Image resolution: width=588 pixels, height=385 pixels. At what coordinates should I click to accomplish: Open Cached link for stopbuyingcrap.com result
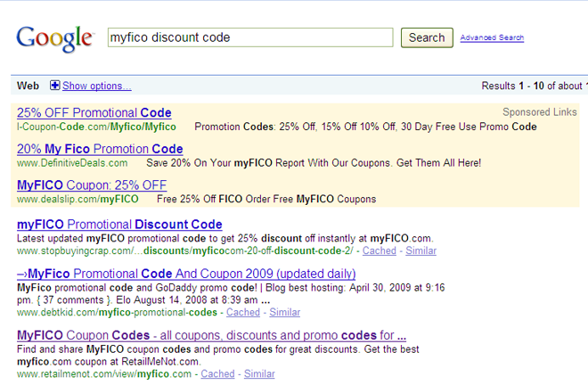coord(380,250)
